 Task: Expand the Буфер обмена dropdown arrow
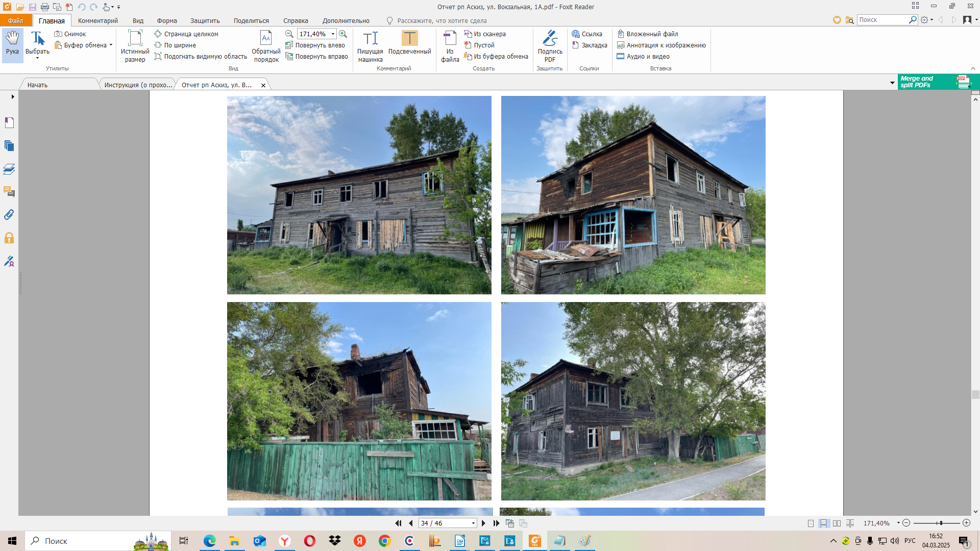tap(111, 45)
